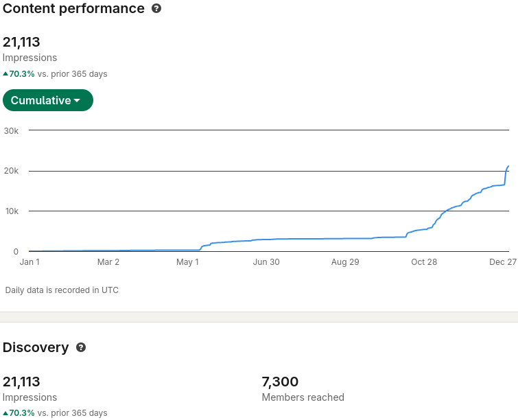Viewport: 518px width, 420px height.
Task: Click the caret arrow on Cumulative button
Action: [77, 101]
